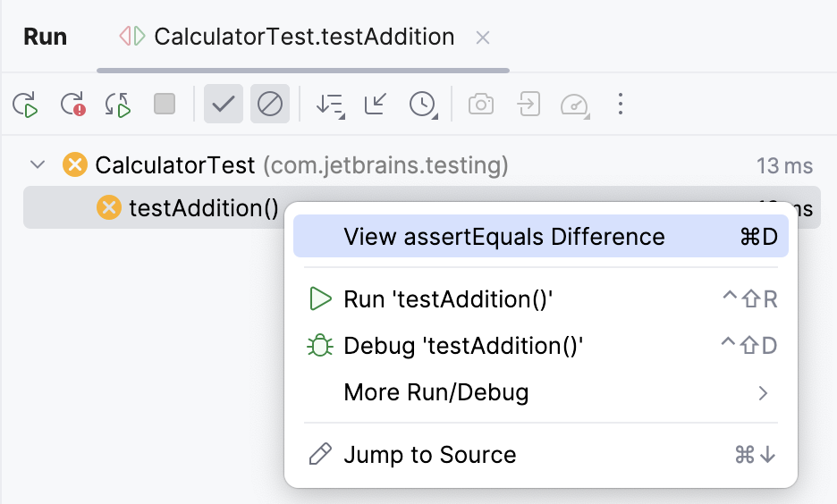Choose Debug 'testAddition()' menu entry
The width and height of the screenshot is (837, 504).
point(462,346)
